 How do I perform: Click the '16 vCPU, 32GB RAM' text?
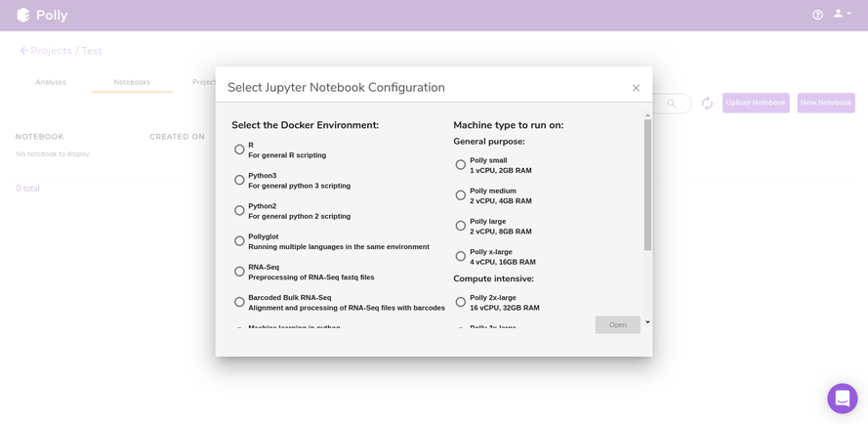(505, 308)
